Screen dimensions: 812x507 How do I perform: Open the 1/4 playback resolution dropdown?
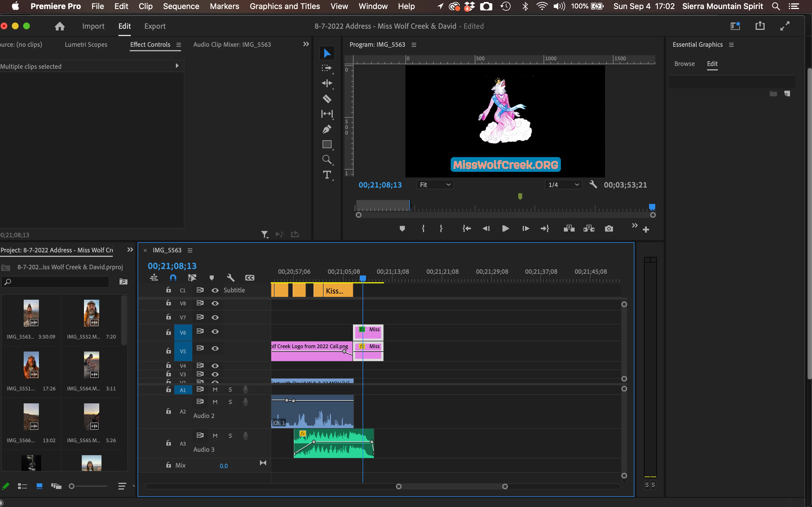click(x=564, y=185)
